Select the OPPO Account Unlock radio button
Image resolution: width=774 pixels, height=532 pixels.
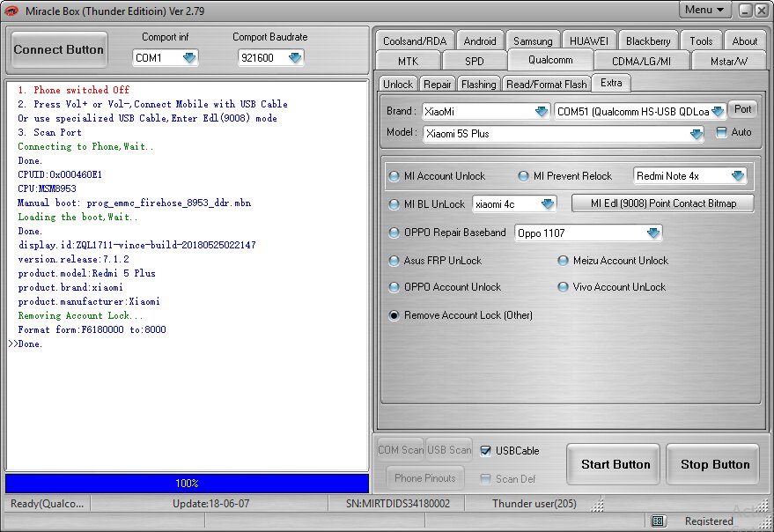tap(394, 287)
